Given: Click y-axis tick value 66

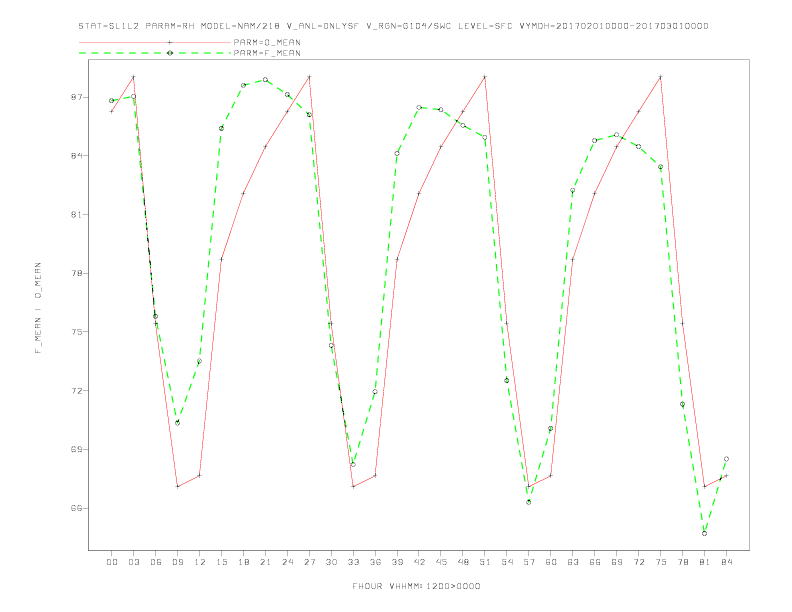Looking at the screenshot, I should click(76, 508).
